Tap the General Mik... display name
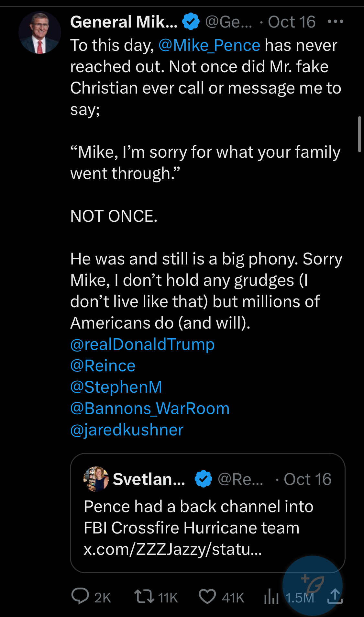This screenshot has width=364, height=617. tap(124, 22)
